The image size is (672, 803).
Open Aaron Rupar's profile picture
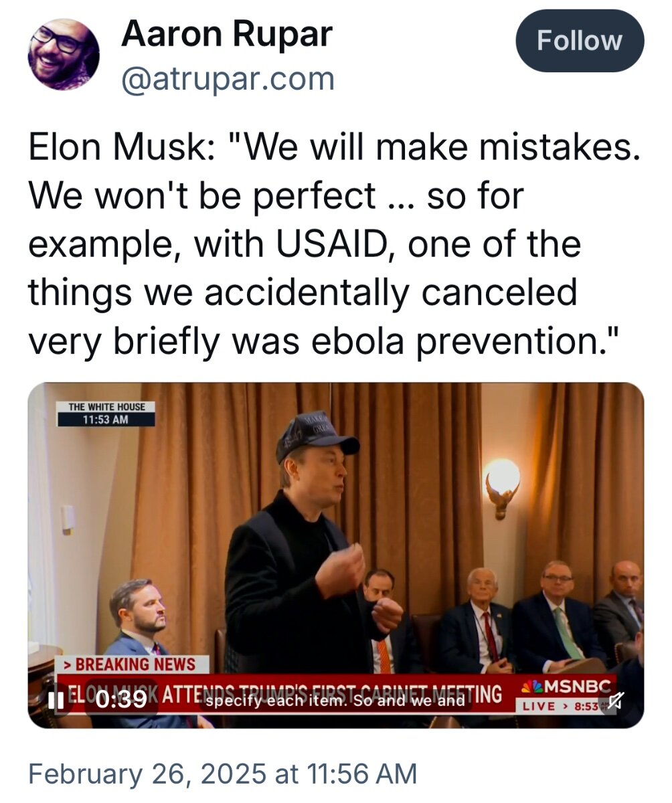click(x=64, y=54)
